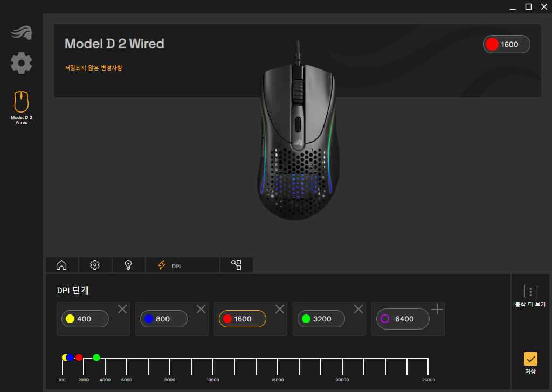Click the 20000 label on DPI scale
The image size is (552, 392).
pyautogui.click(x=342, y=380)
